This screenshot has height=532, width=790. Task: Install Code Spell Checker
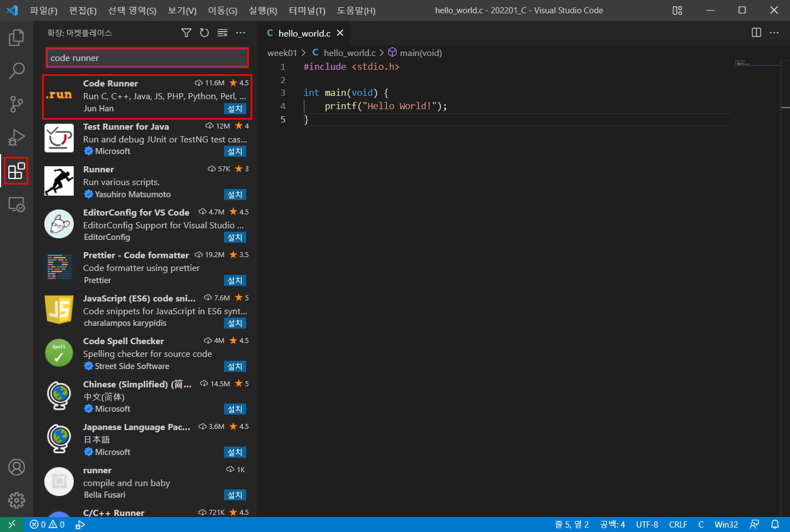235,366
